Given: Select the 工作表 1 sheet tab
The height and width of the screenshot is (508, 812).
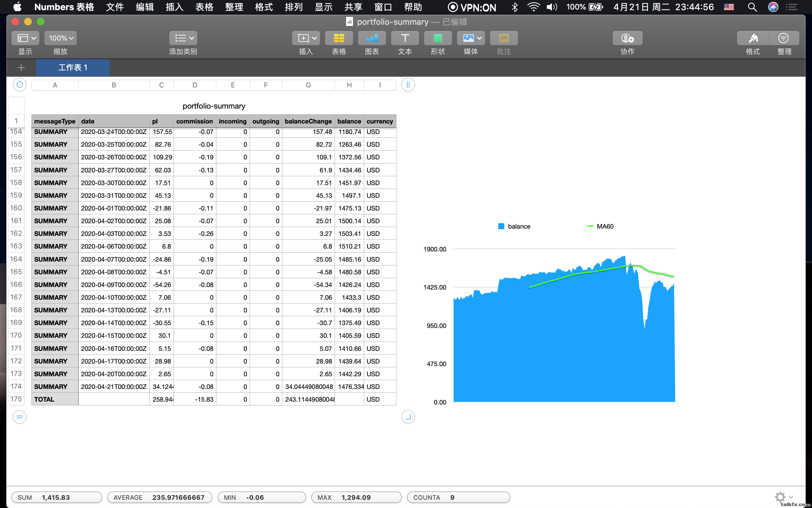Looking at the screenshot, I should (x=73, y=68).
